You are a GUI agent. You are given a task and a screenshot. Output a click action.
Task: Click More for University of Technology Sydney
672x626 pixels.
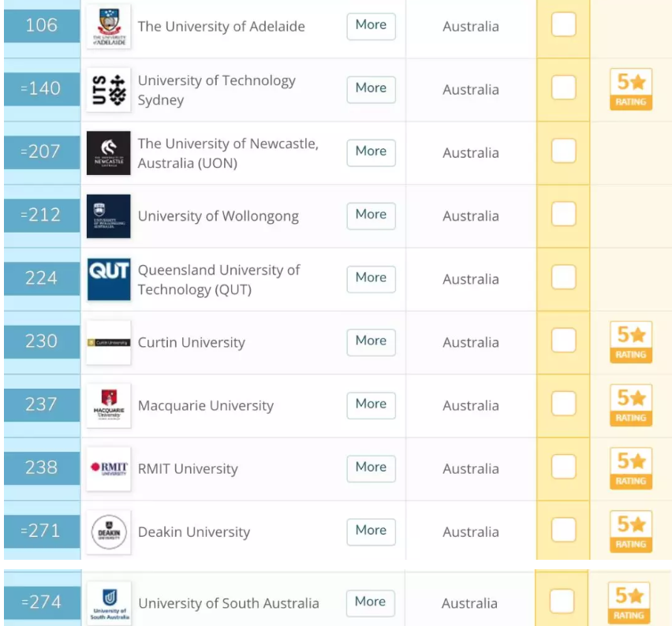tap(371, 90)
